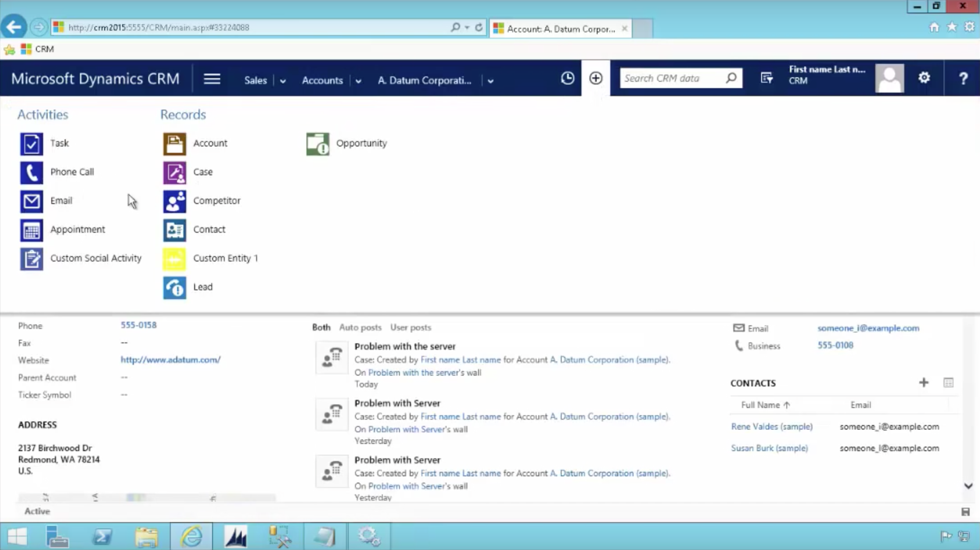Open the main navigation hamburger menu
The width and height of the screenshot is (980, 550).
point(212,79)
